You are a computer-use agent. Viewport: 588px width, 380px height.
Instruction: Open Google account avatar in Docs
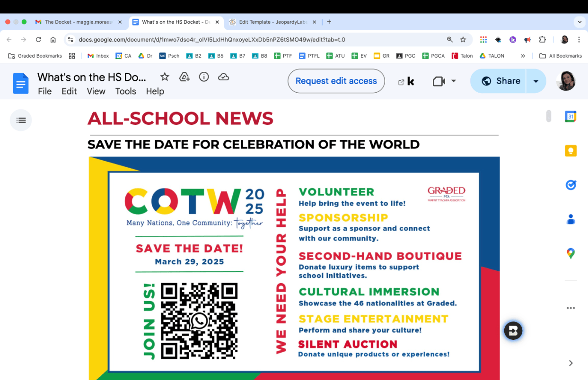(x=566, y=81)
